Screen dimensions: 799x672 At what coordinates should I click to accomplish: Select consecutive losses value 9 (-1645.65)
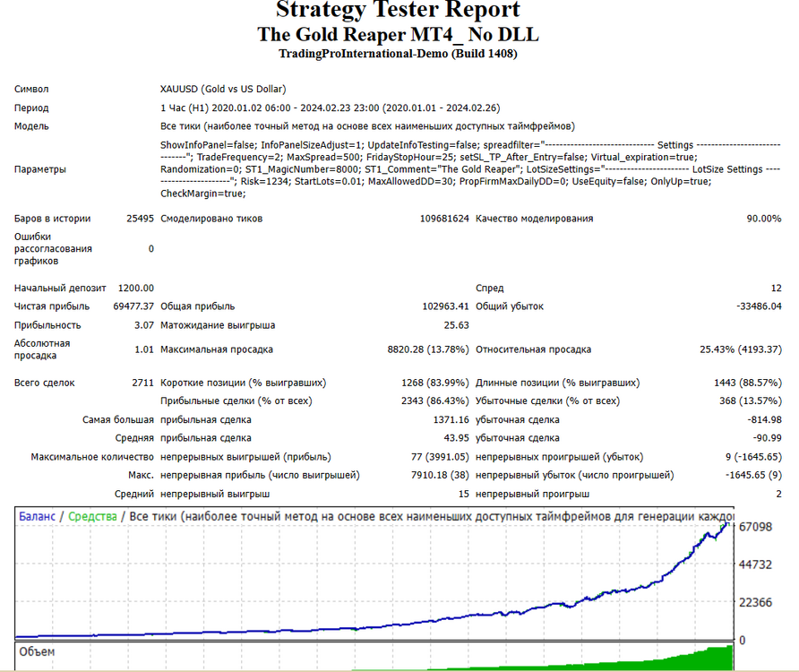click(753, 457)
